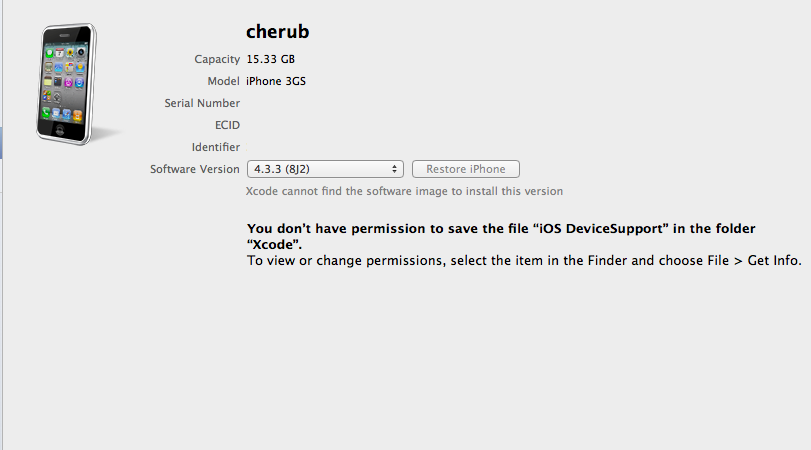Click the ECID label
811x450 pixels.
click(x=228, y=125)
